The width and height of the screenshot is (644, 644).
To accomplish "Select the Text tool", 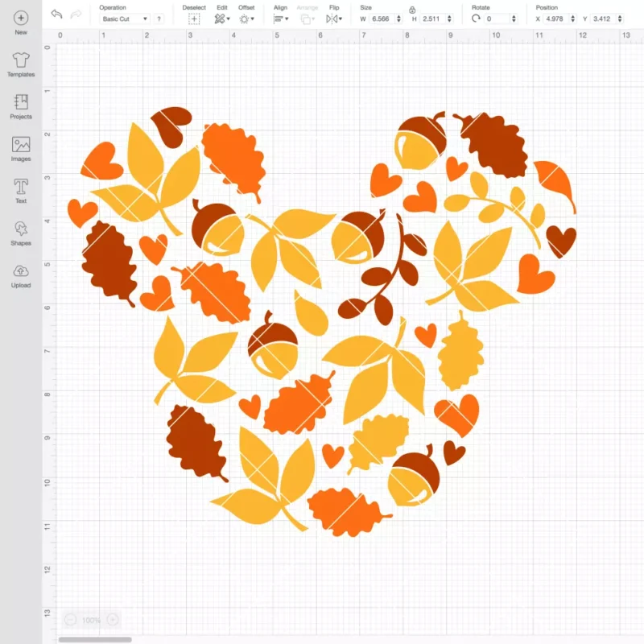I will [21, 192].
